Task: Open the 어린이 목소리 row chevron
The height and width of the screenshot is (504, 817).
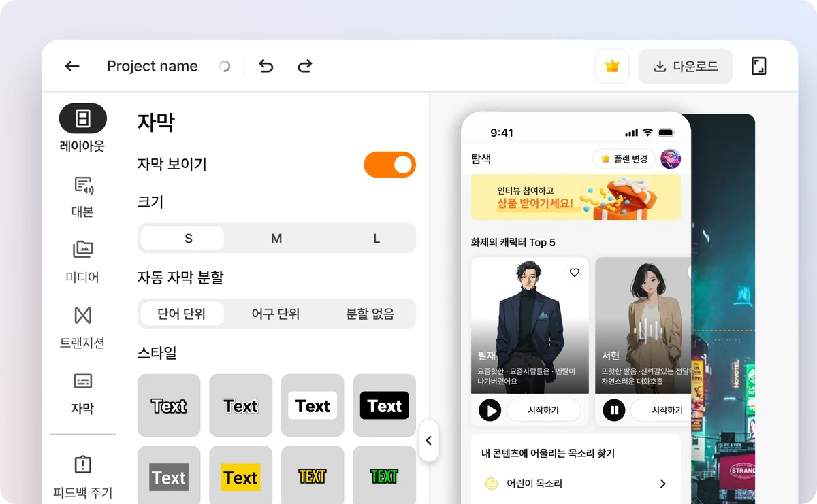Action: click(662, 484)
